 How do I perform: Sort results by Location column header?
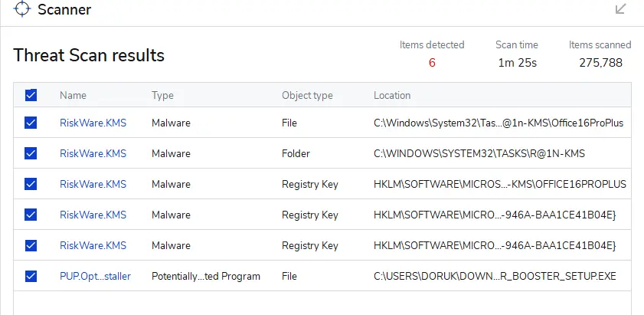pyautogui.click(x=392, y=95)
